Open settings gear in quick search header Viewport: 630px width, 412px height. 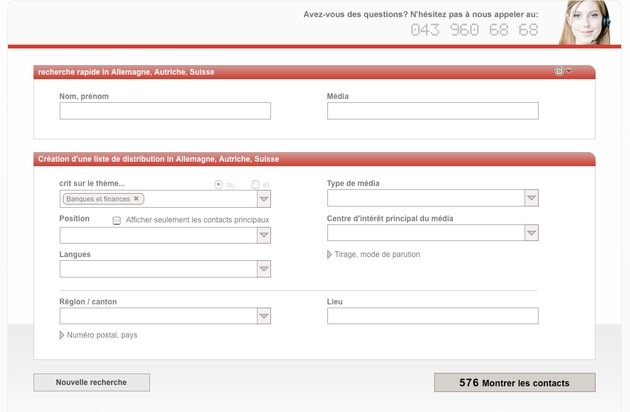tap(559, 71)
